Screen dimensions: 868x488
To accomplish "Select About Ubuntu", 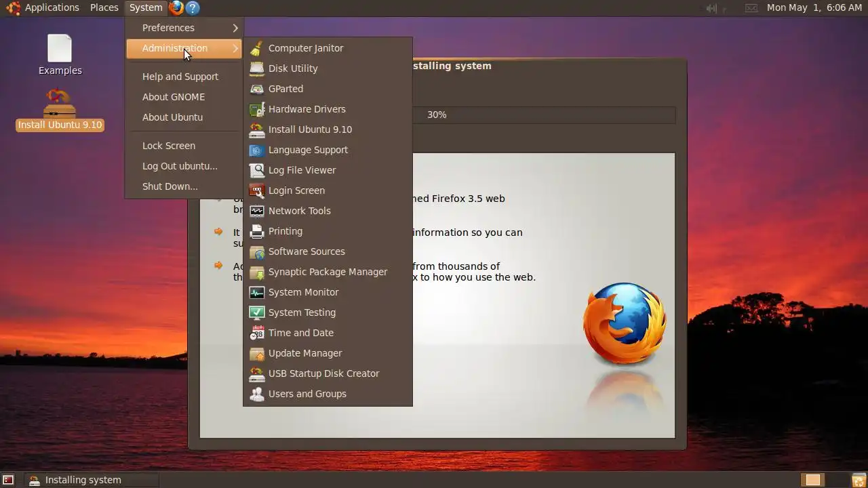I will (x=184, y=117).
